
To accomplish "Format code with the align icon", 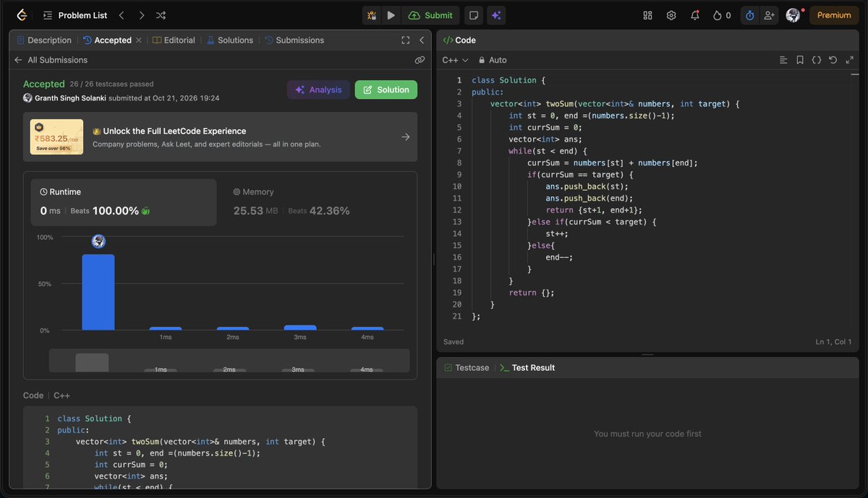I will [x=783, y=60].
